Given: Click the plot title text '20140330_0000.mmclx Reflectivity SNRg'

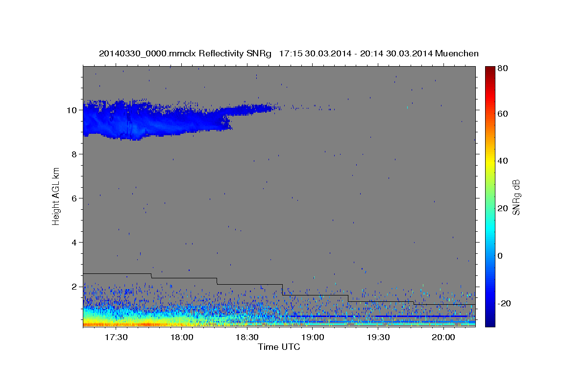Looking at the screenshot, I should point(185,53).
